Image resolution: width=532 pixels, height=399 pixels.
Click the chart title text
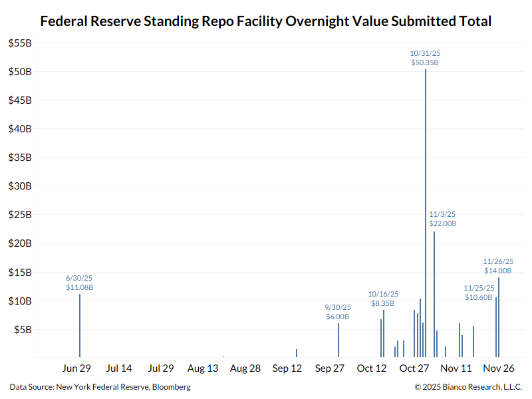click(x=266, y=21)
